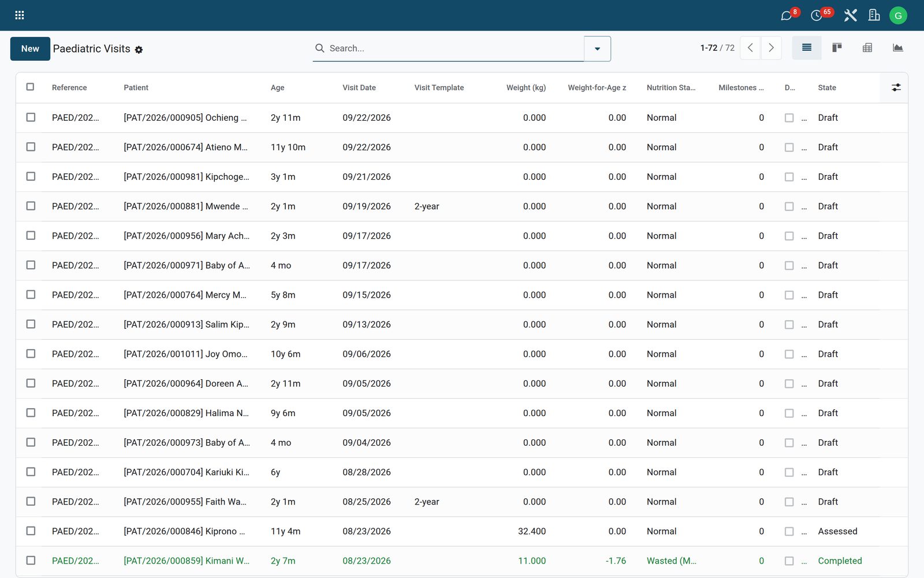The height and width of the screenshot is (578, 924).
Task: Click the 08/28/2026 visit date cell
Action: (x=367, y=472)
